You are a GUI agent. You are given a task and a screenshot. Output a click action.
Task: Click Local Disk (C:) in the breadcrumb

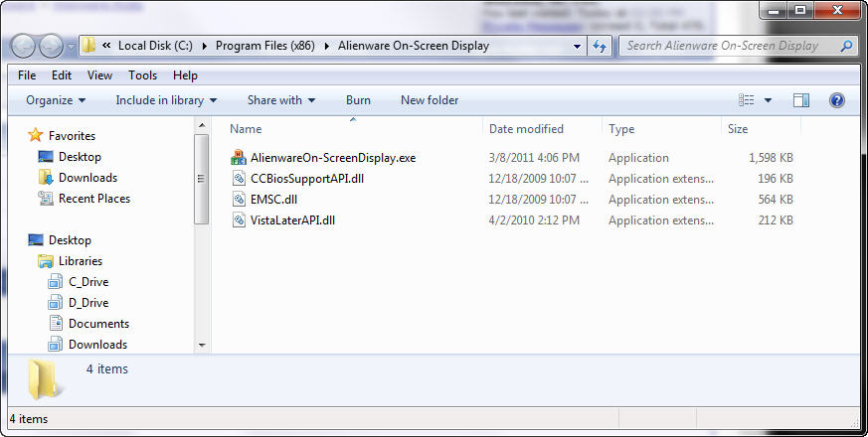coord(155,46)
